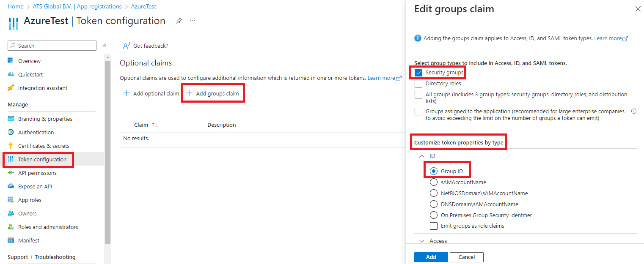Expand the Access token section

coord(422,241)
